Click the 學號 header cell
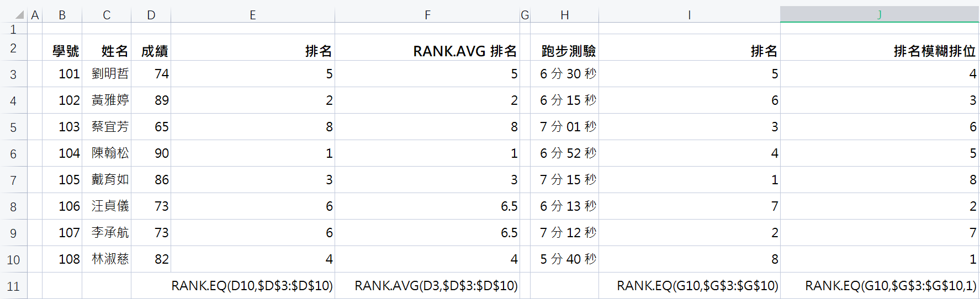Image resolution: width=980 pixels, height=299 pixels. click(x=62, y=48)
